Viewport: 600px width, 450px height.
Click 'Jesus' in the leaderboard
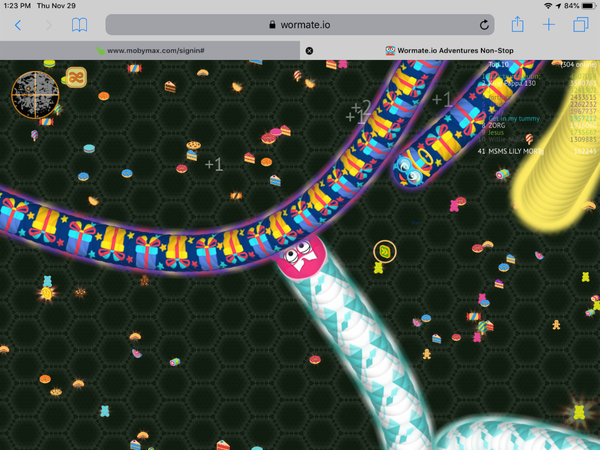[x=496, y=132]
